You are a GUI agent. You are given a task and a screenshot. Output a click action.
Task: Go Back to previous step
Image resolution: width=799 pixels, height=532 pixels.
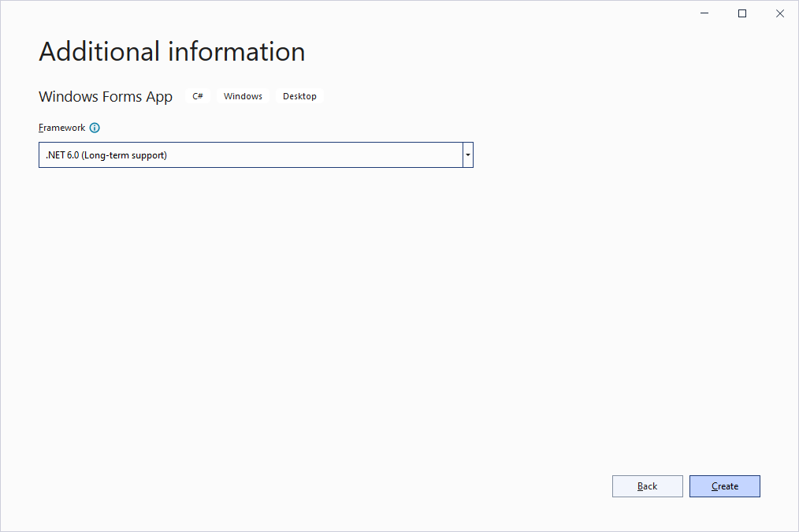(x=647, y=486)
